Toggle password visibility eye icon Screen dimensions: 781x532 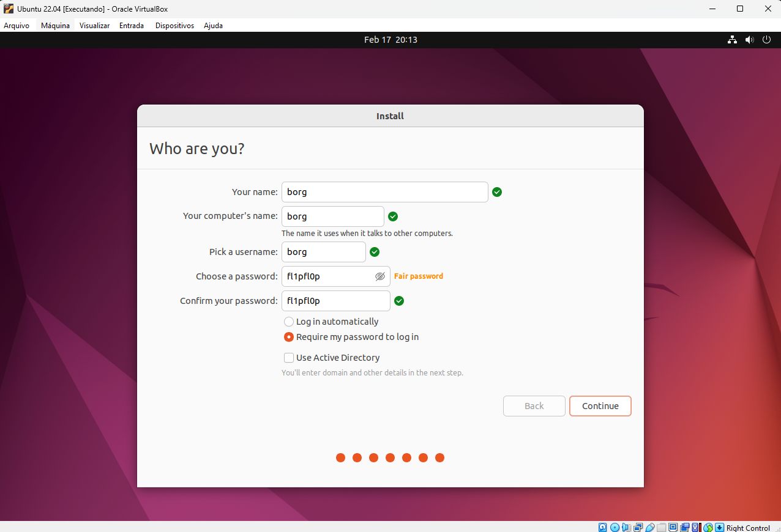379,276
